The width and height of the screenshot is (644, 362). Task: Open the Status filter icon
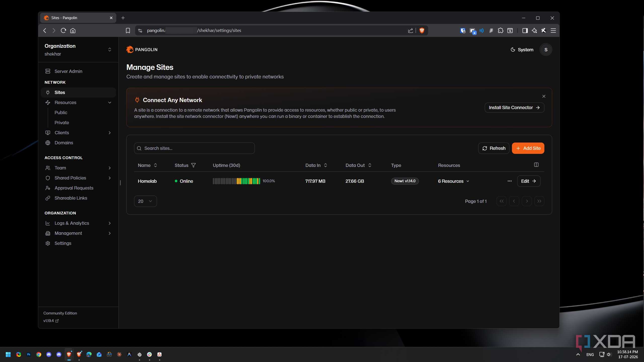[193, 165]
